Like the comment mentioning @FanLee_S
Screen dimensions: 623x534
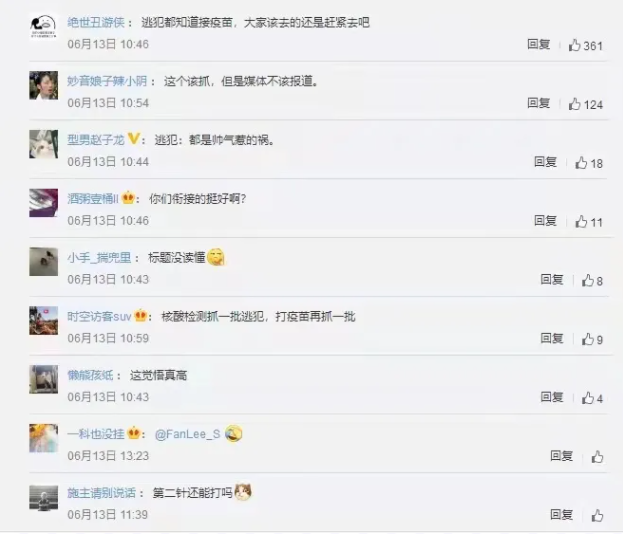point(597,457)
